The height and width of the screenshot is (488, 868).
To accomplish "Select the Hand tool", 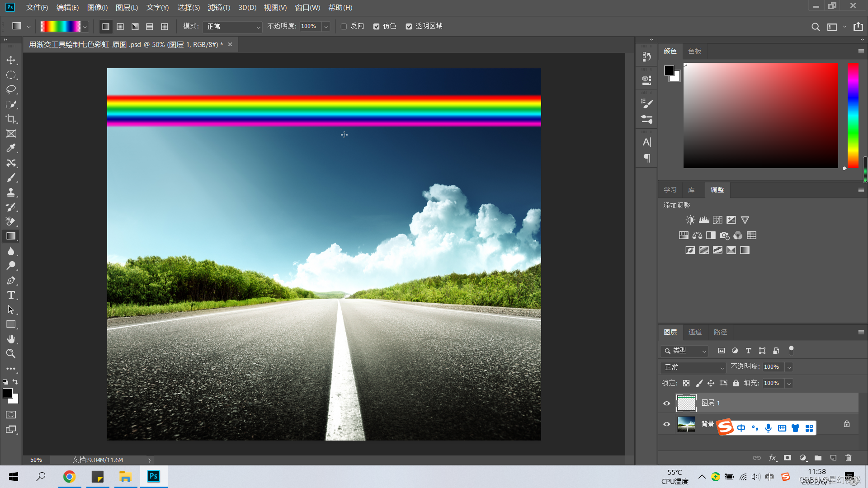I will (11, 339).
